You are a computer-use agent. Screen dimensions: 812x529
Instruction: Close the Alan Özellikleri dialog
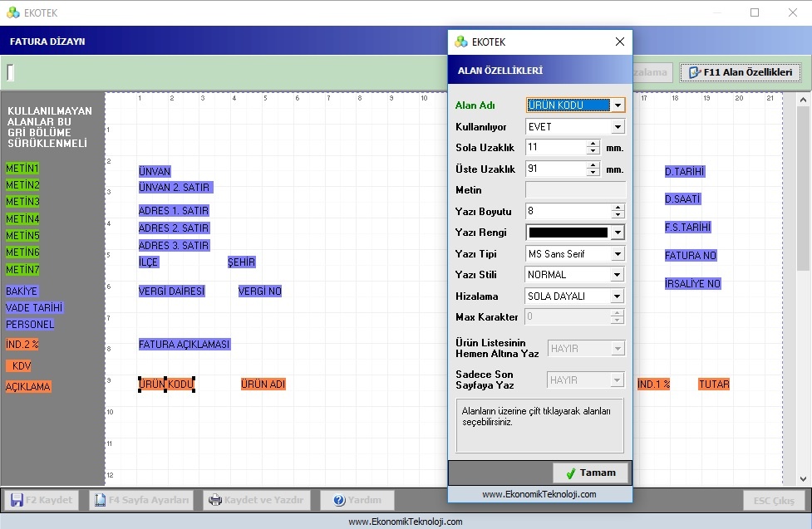620,42
